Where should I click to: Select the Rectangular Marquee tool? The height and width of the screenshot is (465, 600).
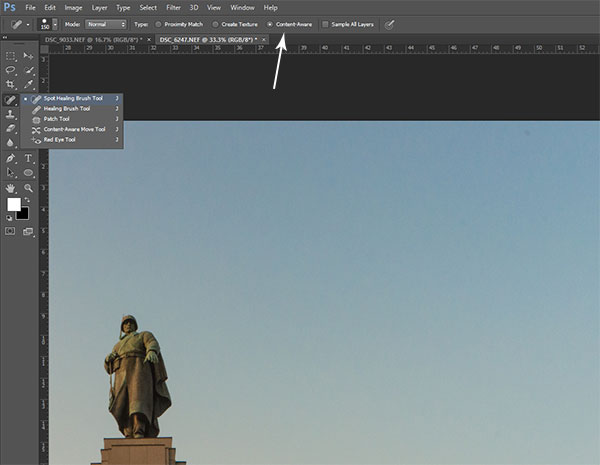[10, 56]
